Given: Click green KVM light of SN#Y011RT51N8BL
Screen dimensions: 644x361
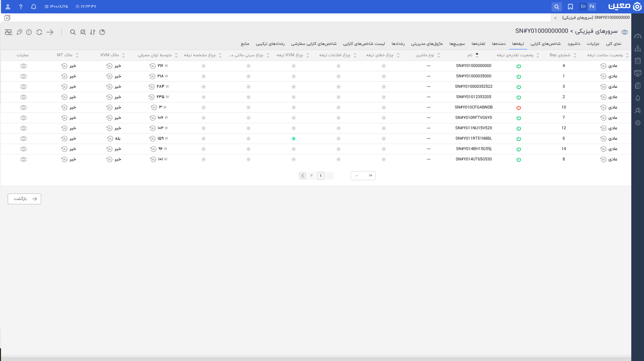Looking at the screenshot, I should [x=293, y=139].
